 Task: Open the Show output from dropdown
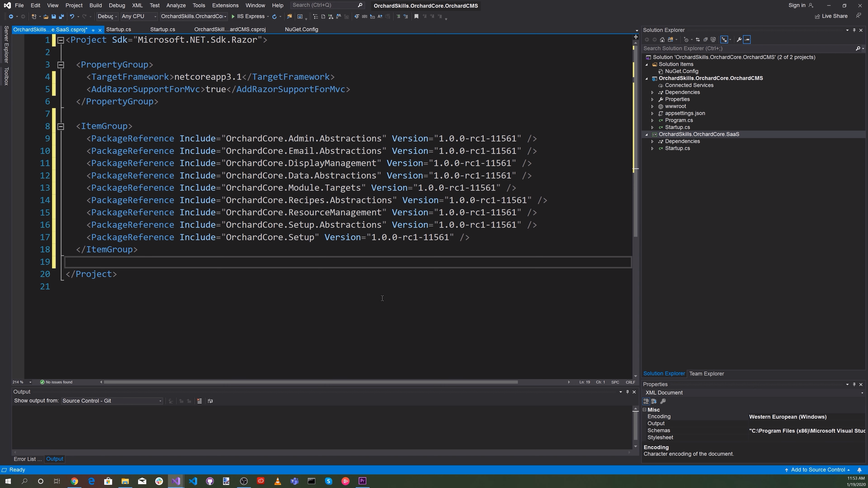[112, 401]
